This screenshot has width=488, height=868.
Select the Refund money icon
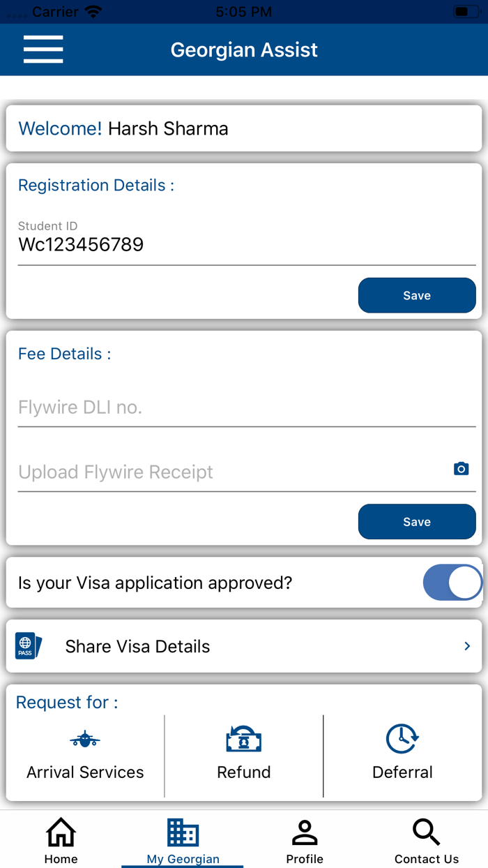[243, 739]
